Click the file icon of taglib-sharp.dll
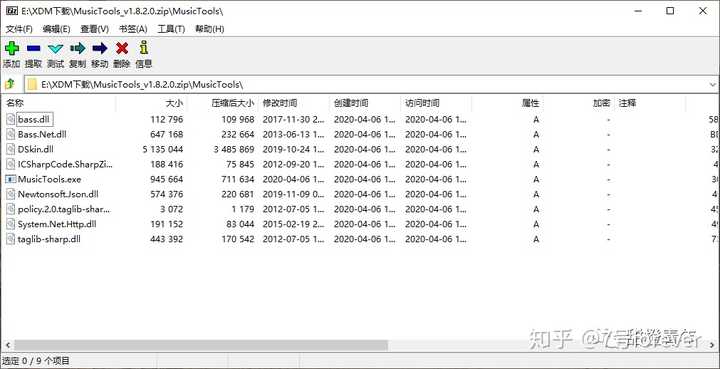 pyautogui.click(x=11, y=239)
